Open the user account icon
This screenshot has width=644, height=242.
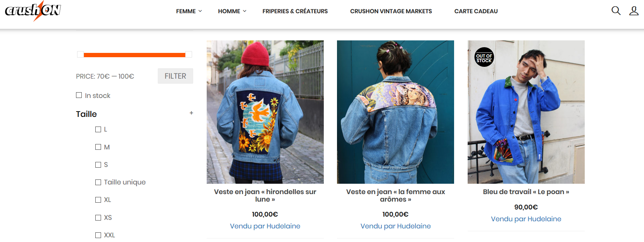[634, 11]
